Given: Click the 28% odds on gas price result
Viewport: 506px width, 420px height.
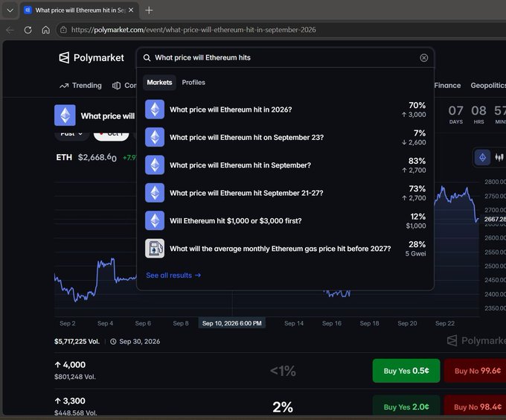Looking at the screenshot, I should [417, 244].
